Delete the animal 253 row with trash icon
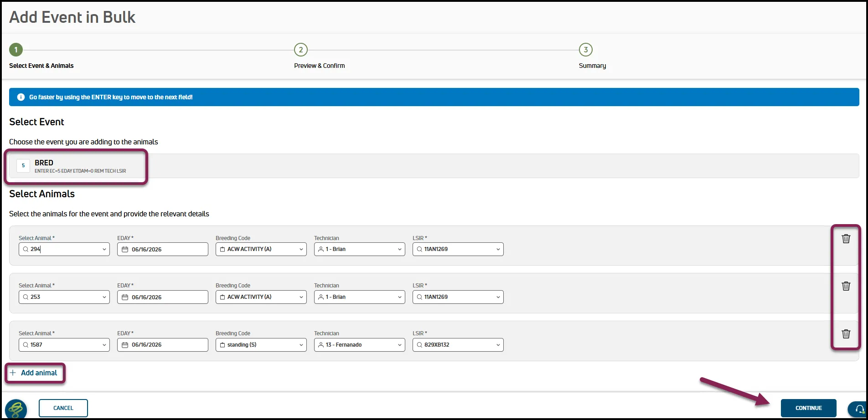868x420 pixels. [x=846, y=286]
